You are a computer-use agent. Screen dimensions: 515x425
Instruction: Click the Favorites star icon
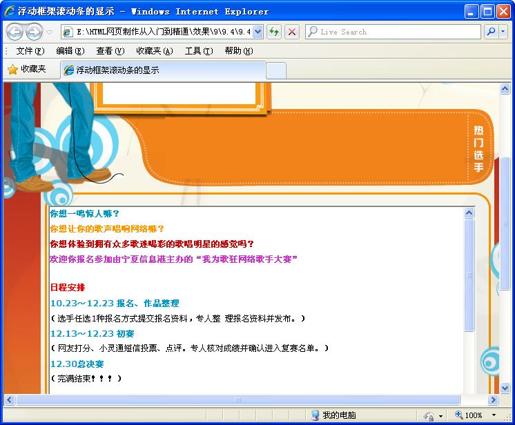pos(13,69)
